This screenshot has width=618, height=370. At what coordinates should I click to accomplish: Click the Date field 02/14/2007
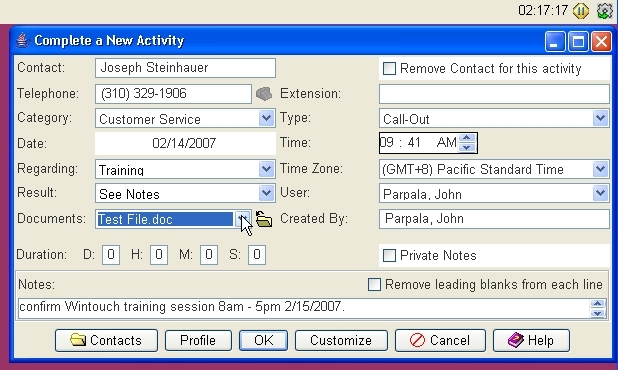[x=185, y=143]
